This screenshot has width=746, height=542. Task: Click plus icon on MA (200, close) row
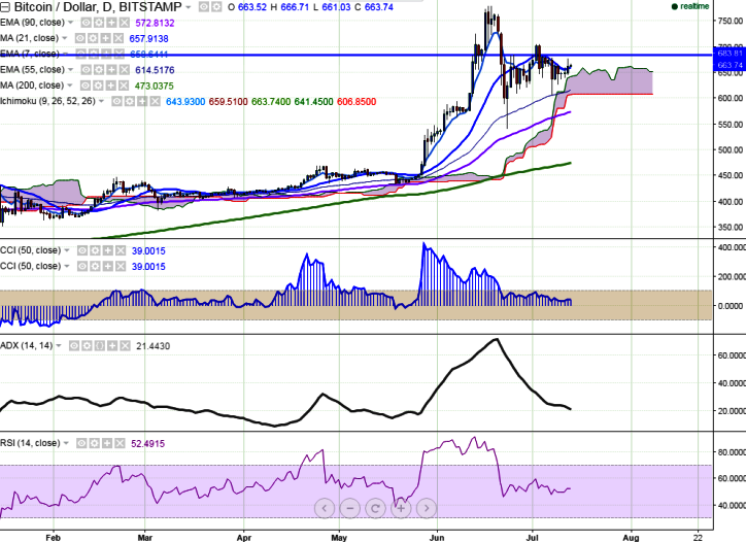pyautogui.click(x=110, y=86)
